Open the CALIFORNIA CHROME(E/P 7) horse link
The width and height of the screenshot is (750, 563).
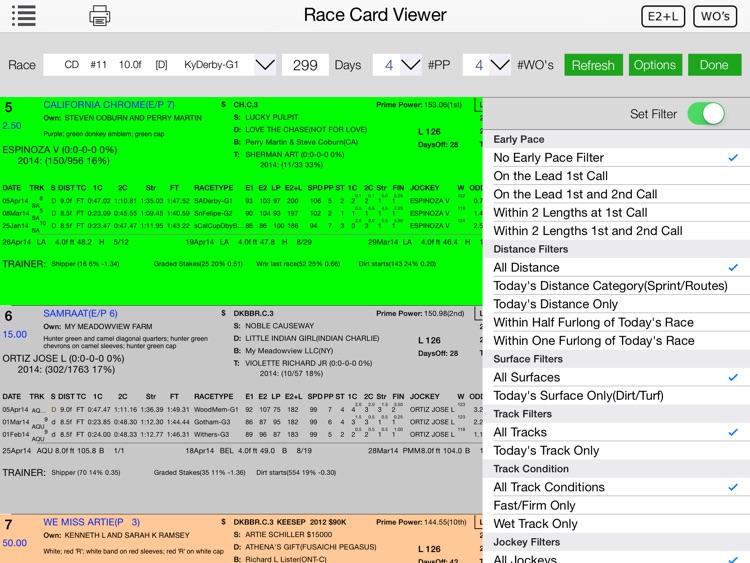109,104
